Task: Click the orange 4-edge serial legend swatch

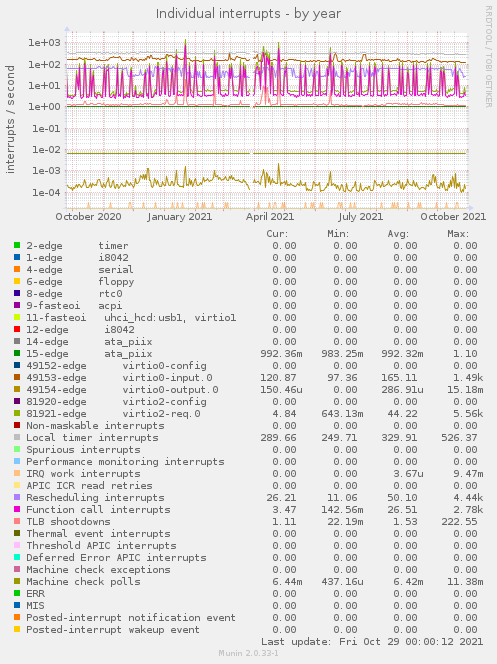Action: click(17, 269)
